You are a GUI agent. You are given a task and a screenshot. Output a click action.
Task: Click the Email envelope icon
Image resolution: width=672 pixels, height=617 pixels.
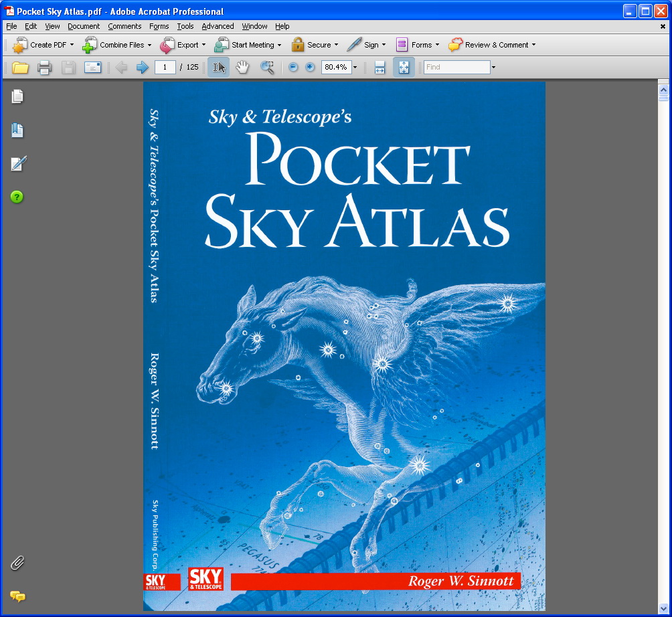click(x=92, y=68)
